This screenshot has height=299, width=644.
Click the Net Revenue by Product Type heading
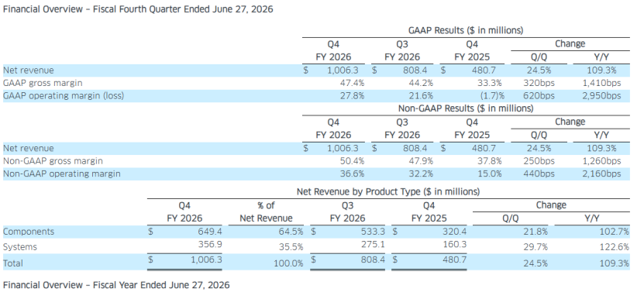(388, 192)
